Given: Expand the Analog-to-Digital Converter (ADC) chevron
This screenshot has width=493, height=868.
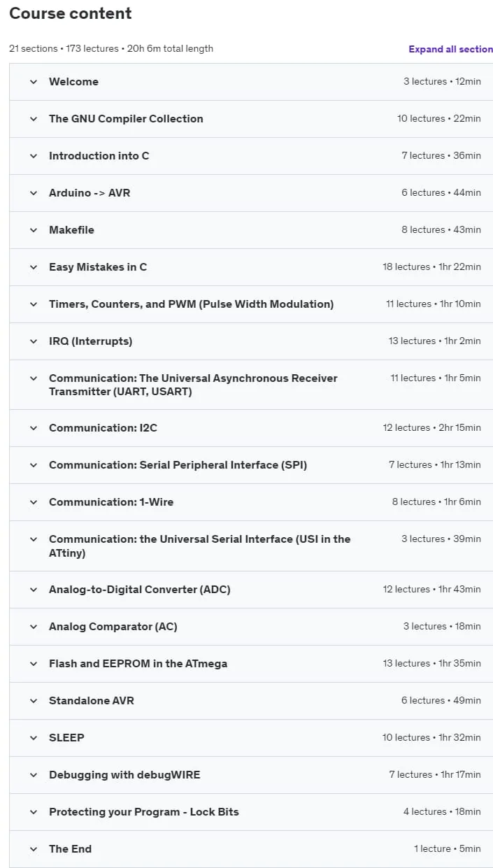Looking at the screenshot, I should click(33, 590).
